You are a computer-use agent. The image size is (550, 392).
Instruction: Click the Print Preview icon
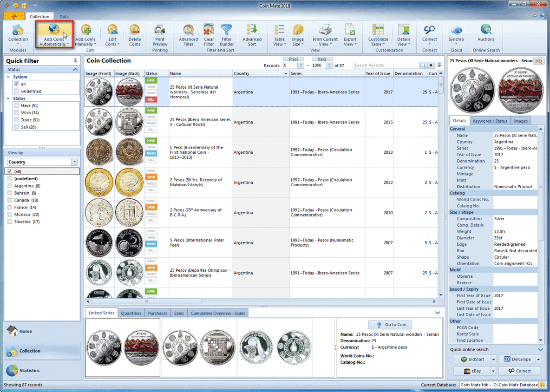(x=160, y=31)
